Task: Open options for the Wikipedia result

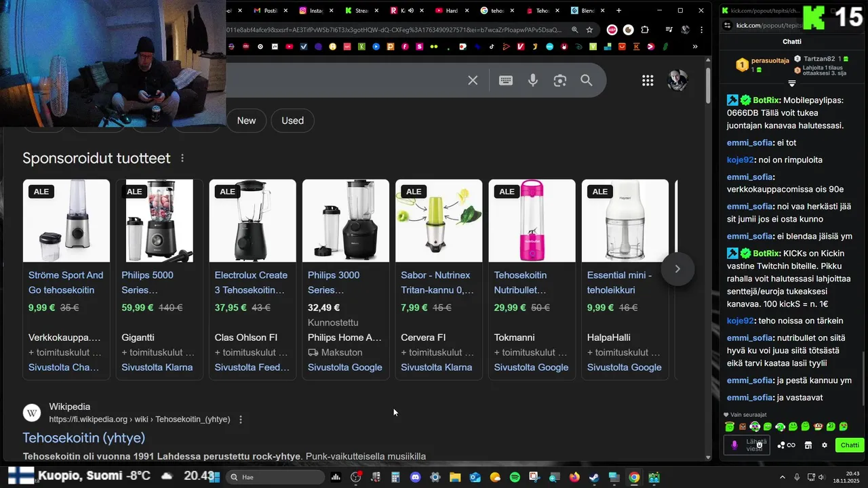Action: click(240, 420)
